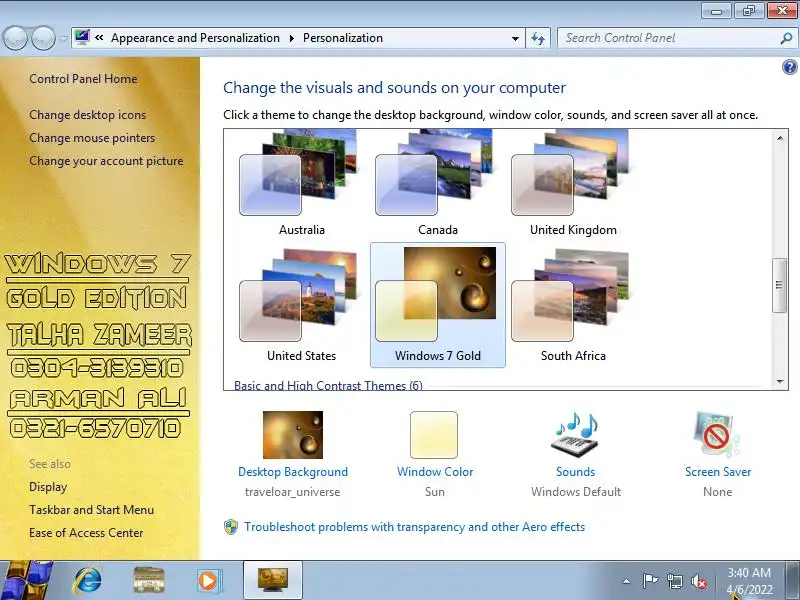Open Change mouse pointers
The image size is (800, 600).
pyautogui.click(x=92, y=138)
